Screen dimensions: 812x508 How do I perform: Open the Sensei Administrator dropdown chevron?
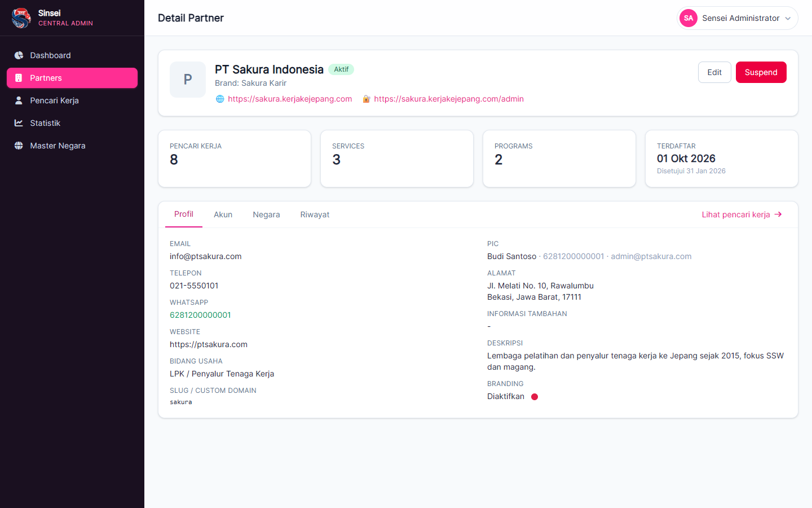[788, 19]
